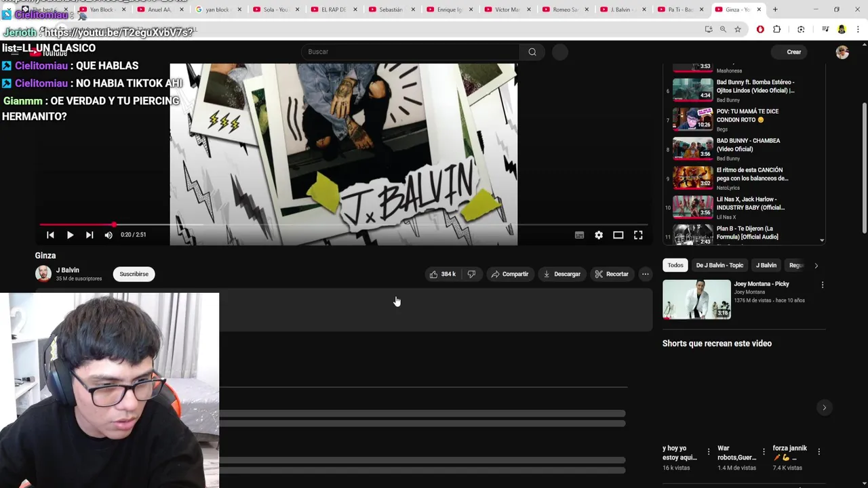Open more actions menu beside Recortar
Screen dimensions: 868x488
[x=646, y=274]
